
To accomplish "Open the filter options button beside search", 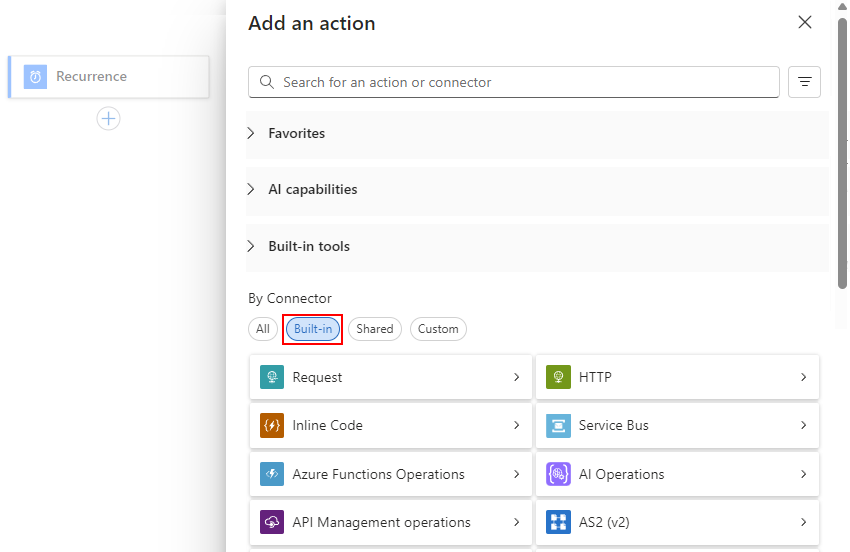I will [x=804, y=82].
